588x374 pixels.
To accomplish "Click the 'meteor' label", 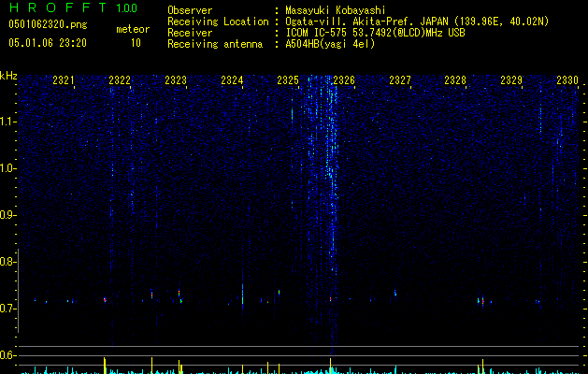I will click(x=133, y=29).
